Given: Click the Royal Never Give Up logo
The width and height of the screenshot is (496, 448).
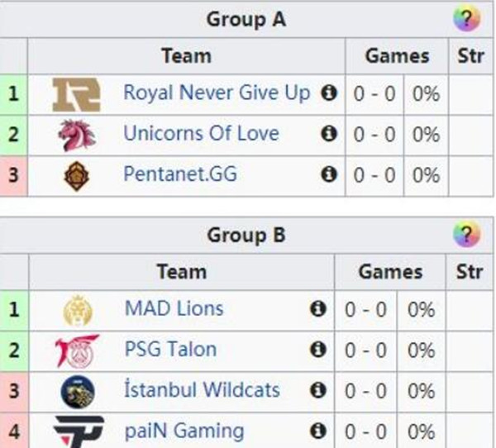Looking at the screenshot, I should click(x=76, y=95).
